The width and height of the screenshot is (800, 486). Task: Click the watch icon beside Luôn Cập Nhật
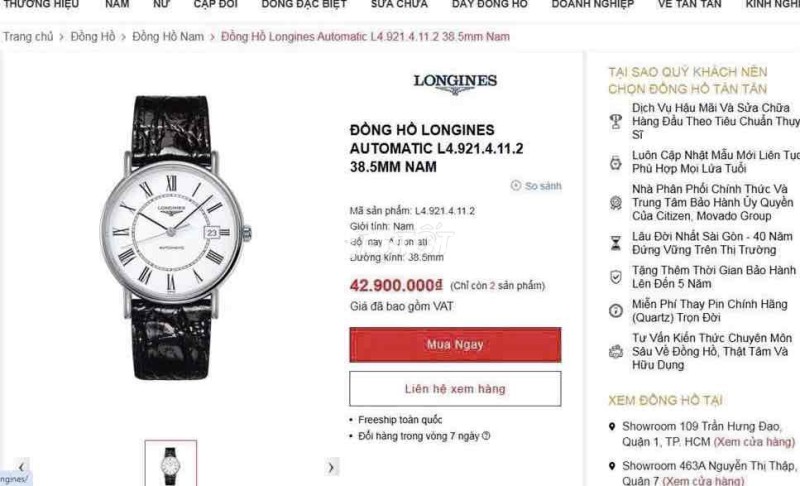616,163
